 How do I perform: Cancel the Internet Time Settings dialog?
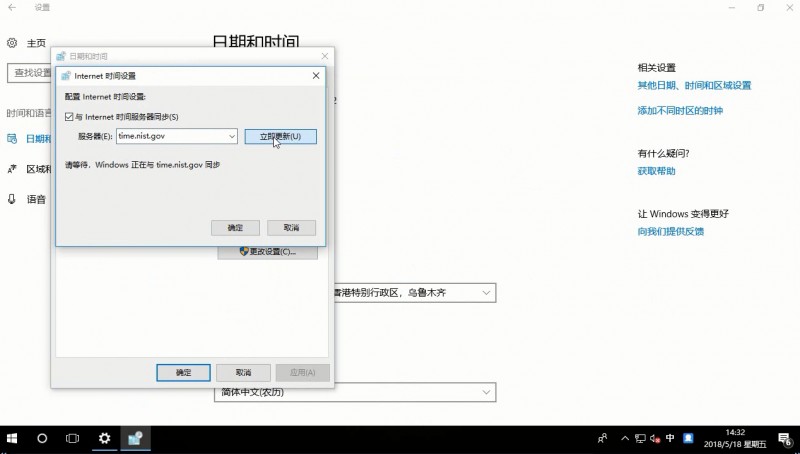[291, 228]
